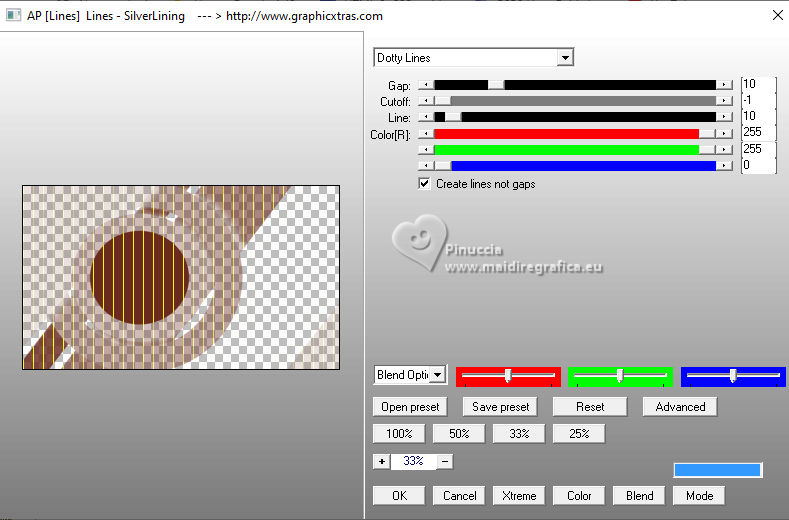This screenshot has height=520, width=789.
Task: Click the Blend button
Action: (x=639, y=496)
